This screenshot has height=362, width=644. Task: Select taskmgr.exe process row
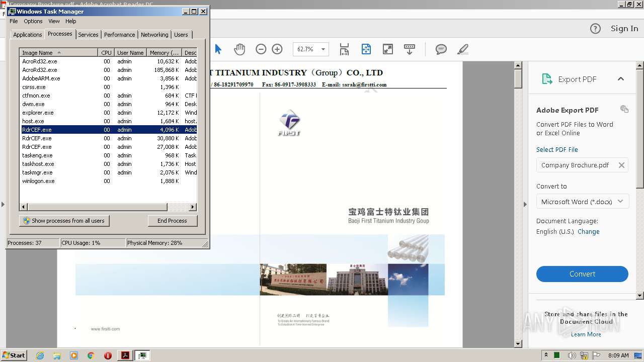click(108, 172)
